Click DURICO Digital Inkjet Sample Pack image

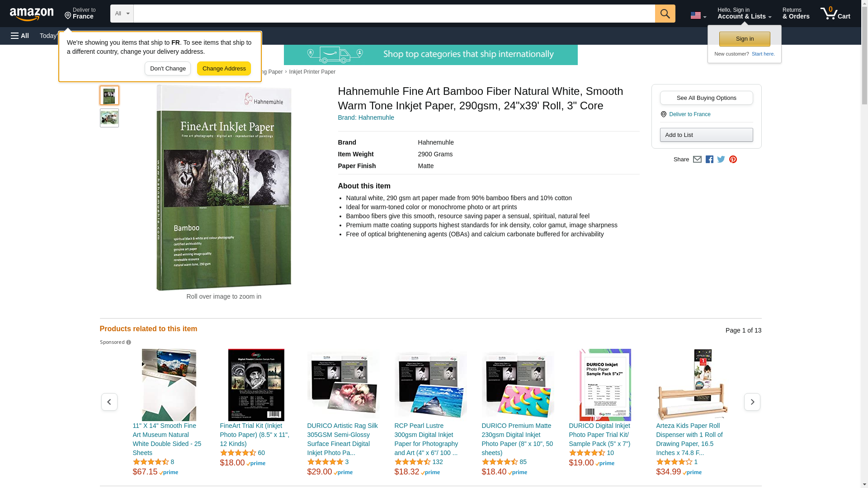click(605, 385)
